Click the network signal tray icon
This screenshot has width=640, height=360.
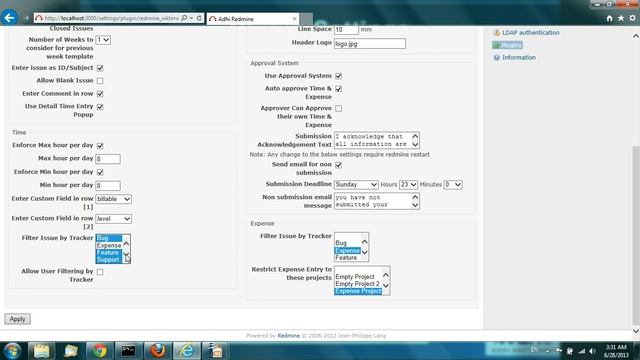coord(582,351)
